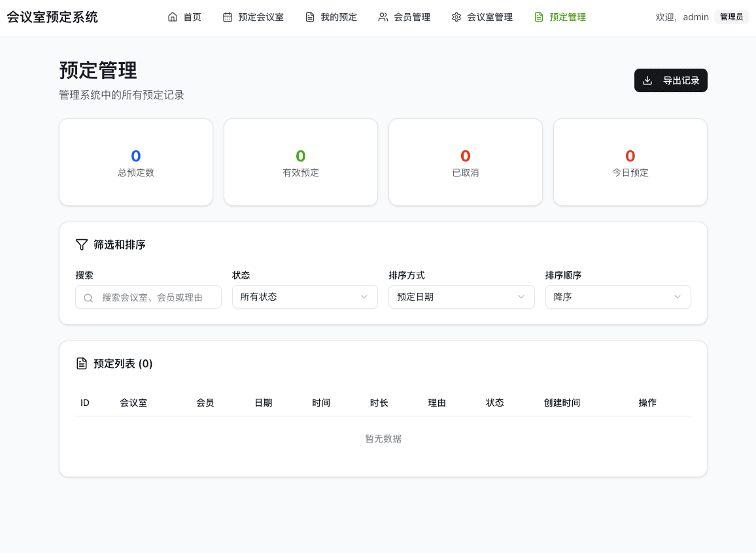The image size is (756, 553).
Task: Click the 时间 column header
Action: (x=321, y=403)
